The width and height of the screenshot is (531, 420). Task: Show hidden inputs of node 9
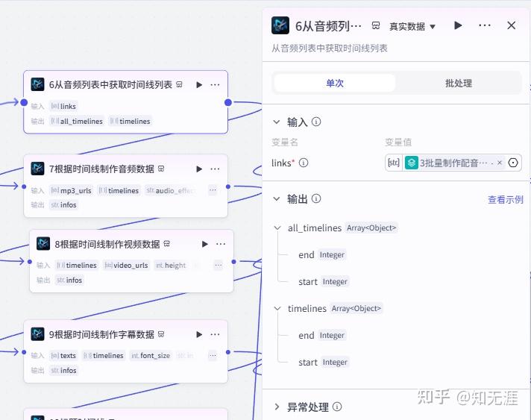pyautogui.click(x=213, y=356)
